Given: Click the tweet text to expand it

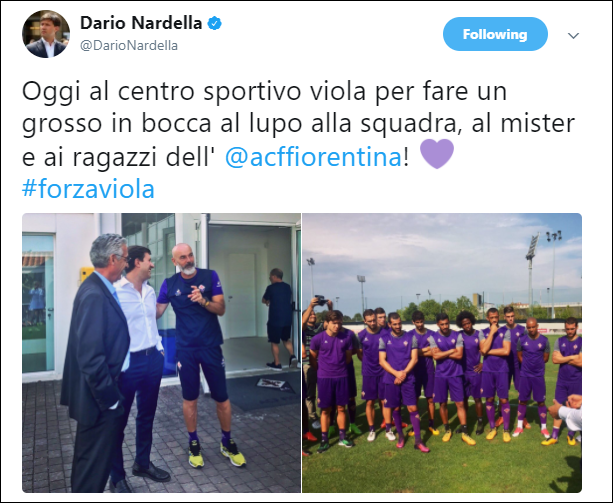Looking at the screenshot, I should 298,140.
